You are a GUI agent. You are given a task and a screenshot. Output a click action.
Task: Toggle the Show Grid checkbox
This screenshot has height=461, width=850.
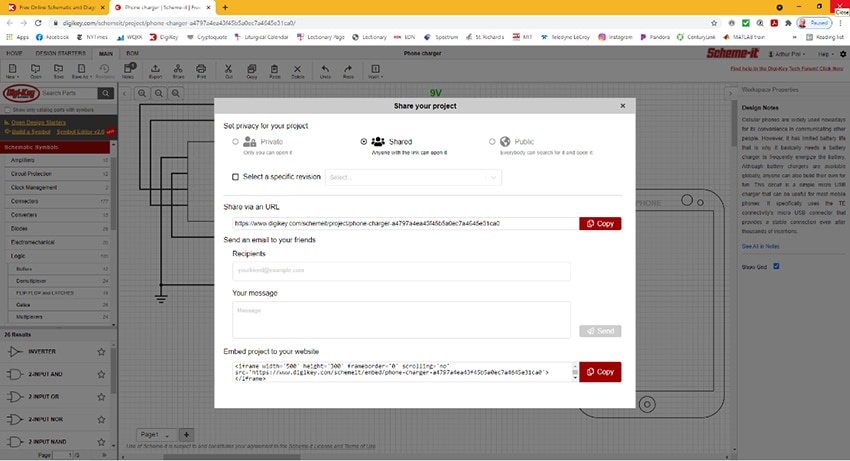coord(776,266)
